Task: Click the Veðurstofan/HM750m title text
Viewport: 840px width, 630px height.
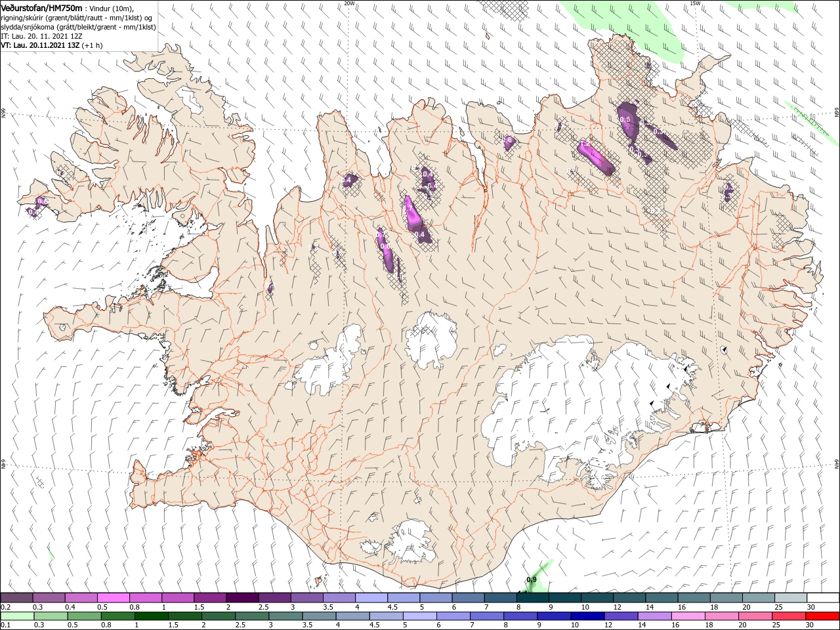Action: point(42,7)
